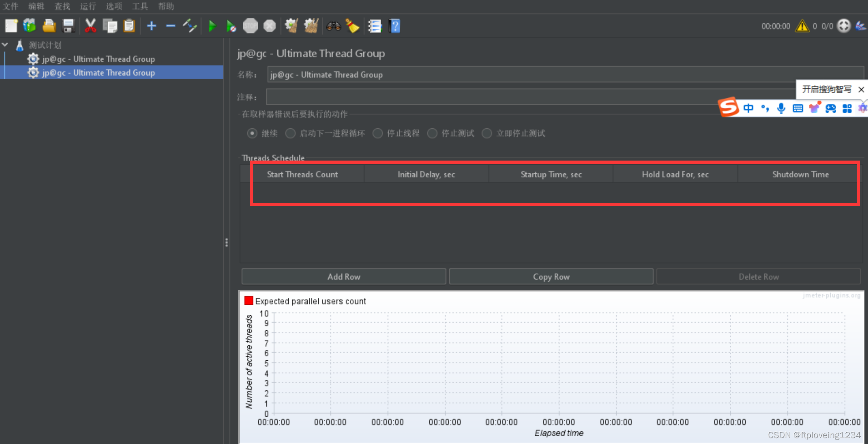The image size is (868, 444).
Task: Select the highlighted second Ultimate Thread Group node
Action: point(98,72)
